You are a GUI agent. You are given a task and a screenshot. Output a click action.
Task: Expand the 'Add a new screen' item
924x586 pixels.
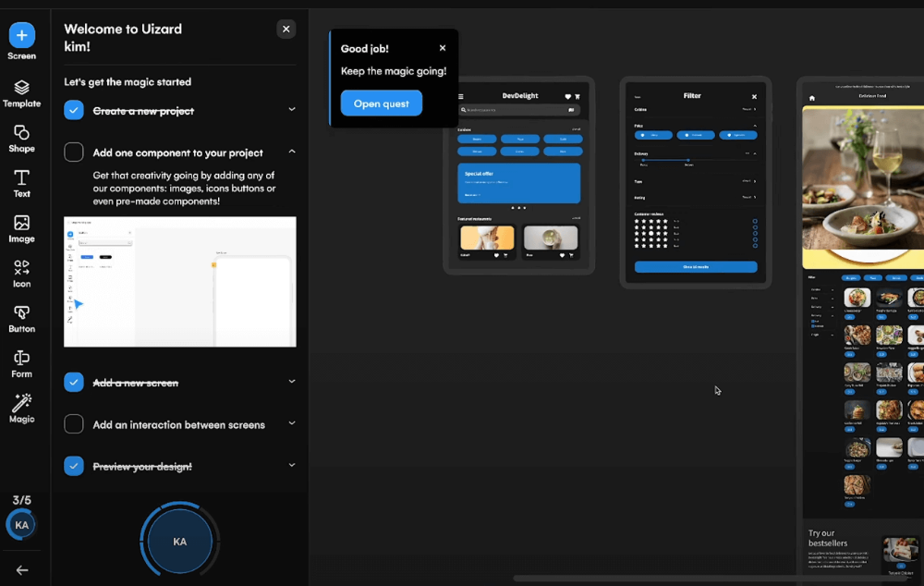point(292,381)
